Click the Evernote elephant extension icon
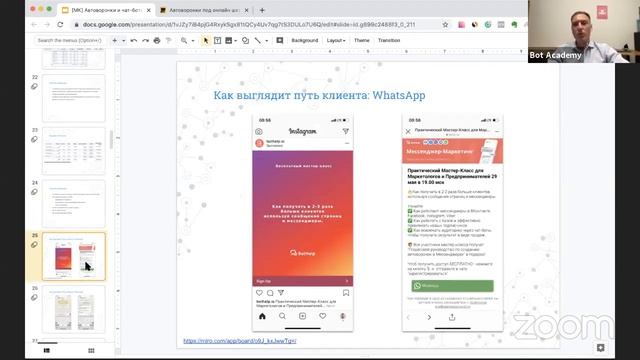This screenshot has width=640, height=360. 514,24
